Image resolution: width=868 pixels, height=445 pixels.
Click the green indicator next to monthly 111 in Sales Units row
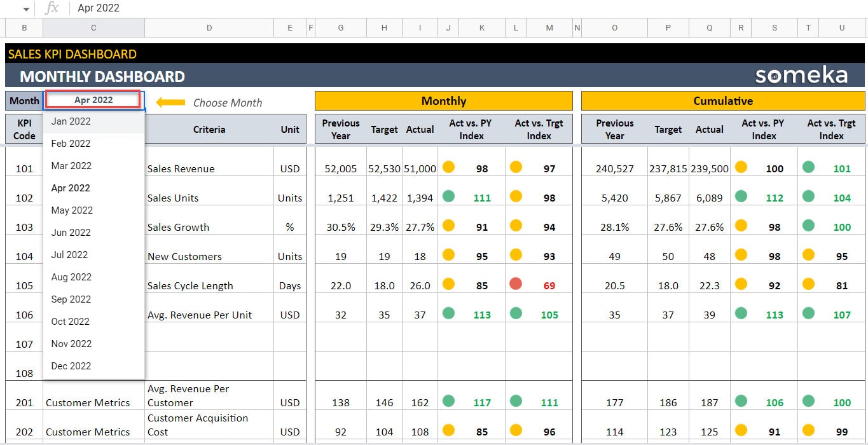448,196
